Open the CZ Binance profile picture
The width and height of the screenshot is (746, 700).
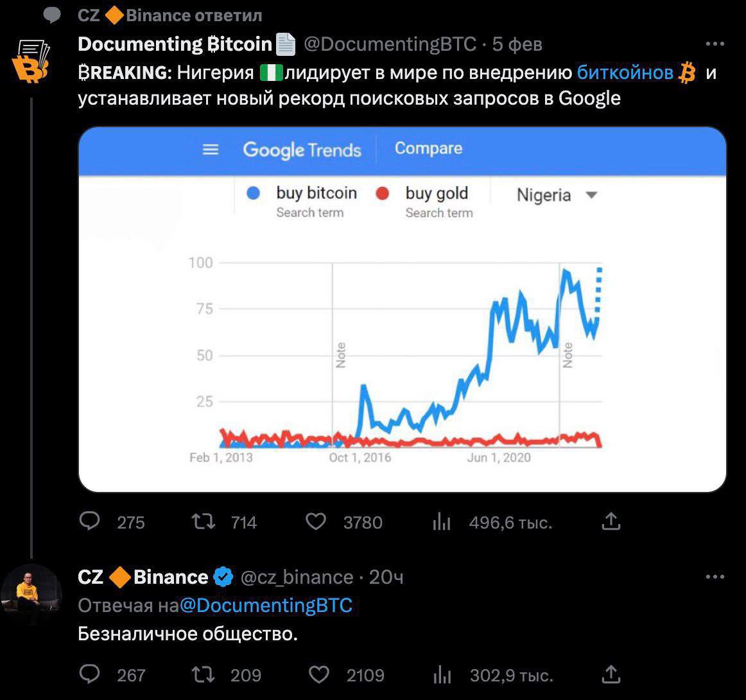(31, 594)
